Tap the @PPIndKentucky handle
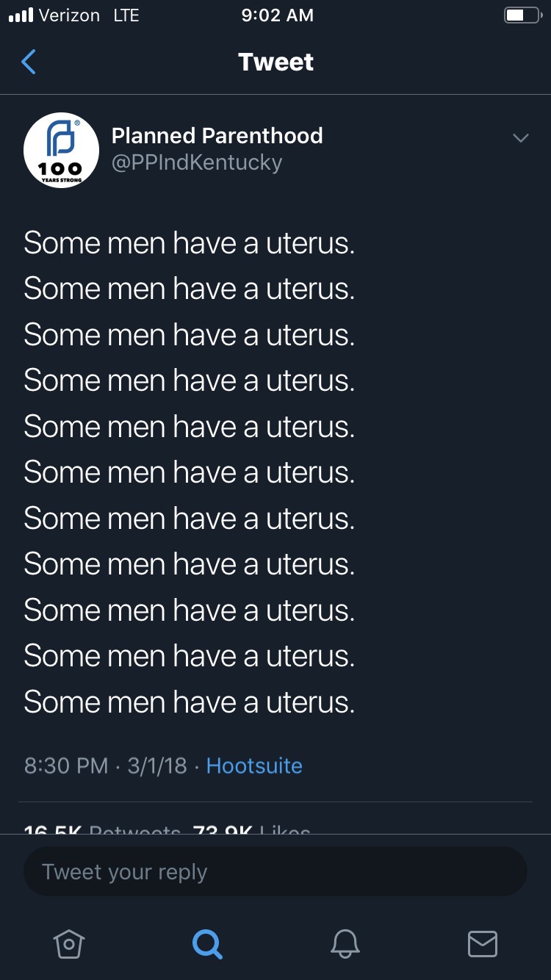551x980 pixels. (x=196, y=162)
